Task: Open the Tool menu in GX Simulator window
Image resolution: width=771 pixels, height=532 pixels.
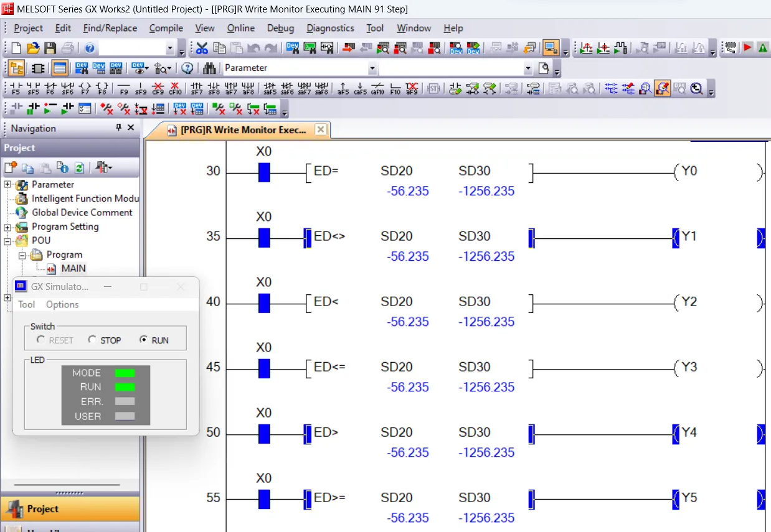Action: tap(27, 304)
